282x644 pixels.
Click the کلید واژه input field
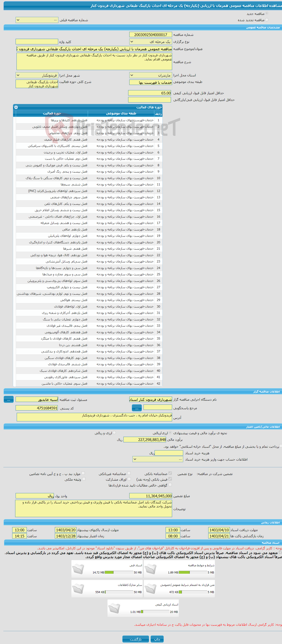(x=37, y=41)
